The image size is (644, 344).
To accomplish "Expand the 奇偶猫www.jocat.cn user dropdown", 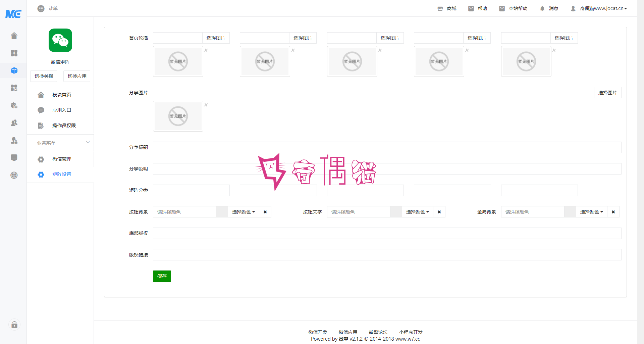I will click(599, 8).
